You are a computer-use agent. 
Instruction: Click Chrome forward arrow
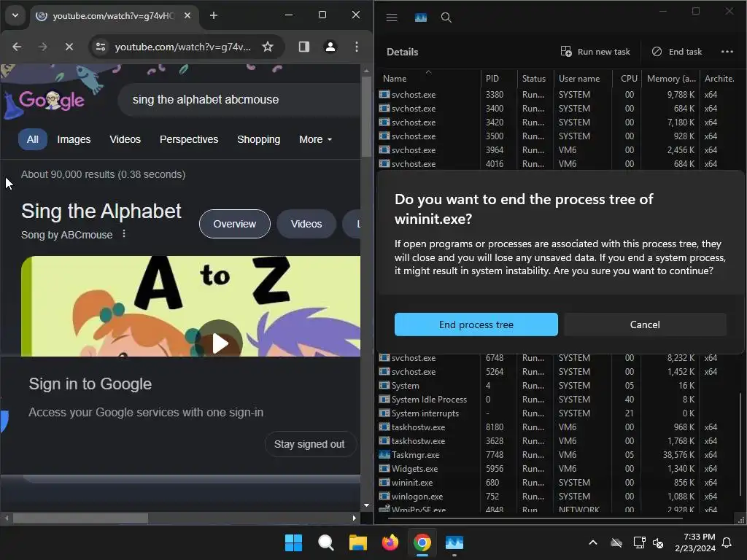[x=43, y=47]
